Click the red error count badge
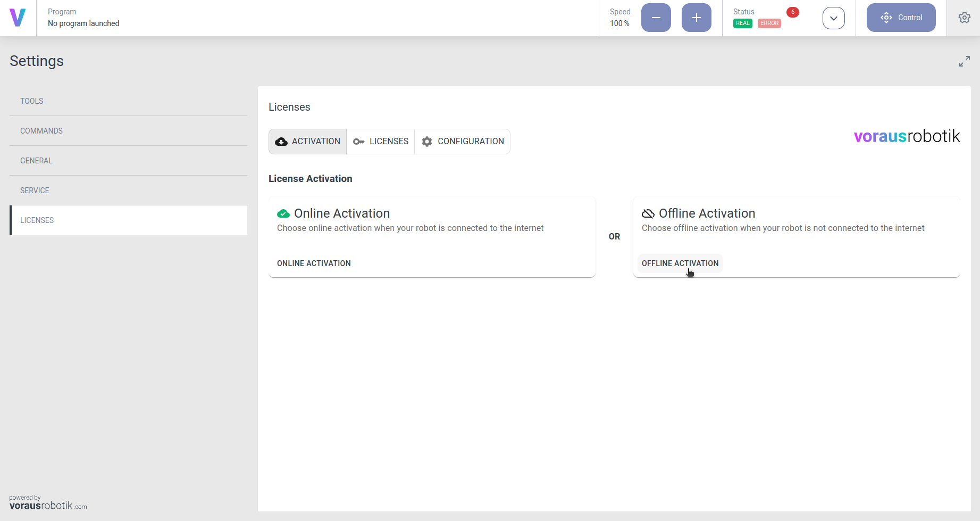The height and width of the screenshot is (521, 980). pos(792,12)
